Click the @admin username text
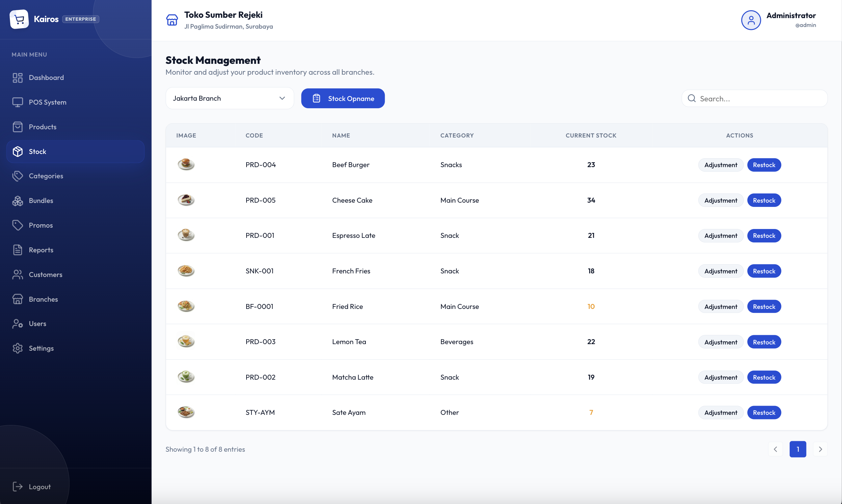The width and height of the screenshot is (842, 504). pos(805,25)
